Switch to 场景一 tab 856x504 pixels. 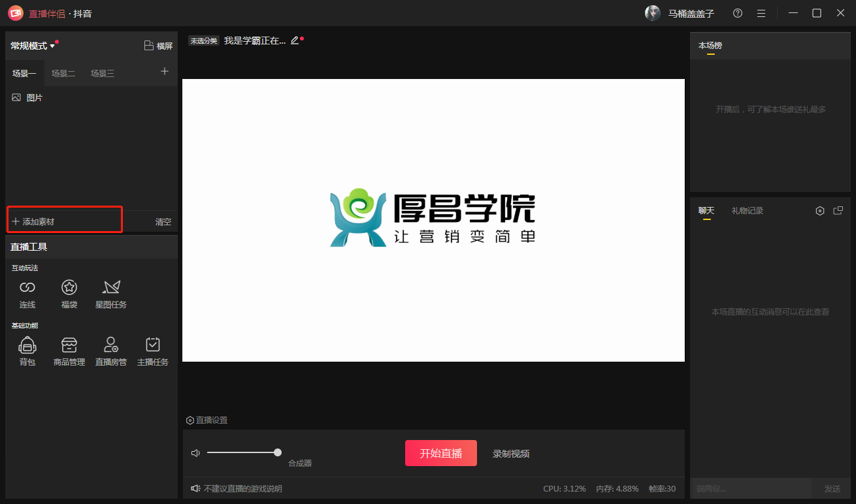24,74
